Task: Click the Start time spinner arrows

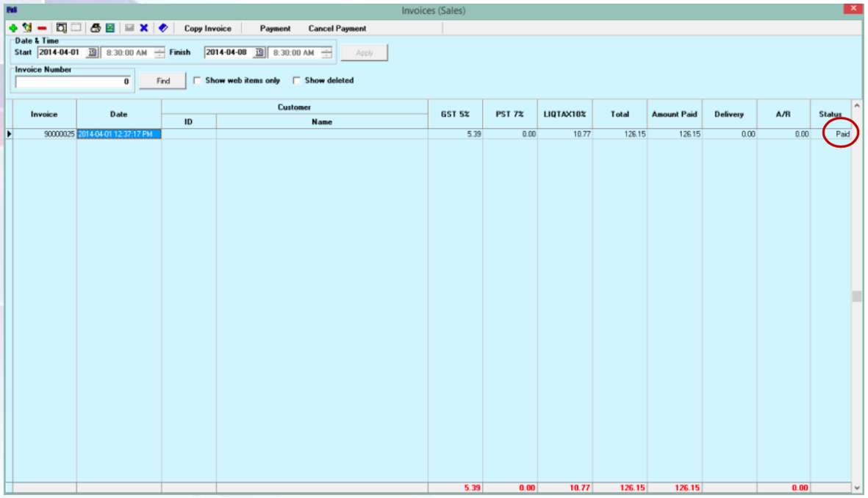Action: pos(159,53)
